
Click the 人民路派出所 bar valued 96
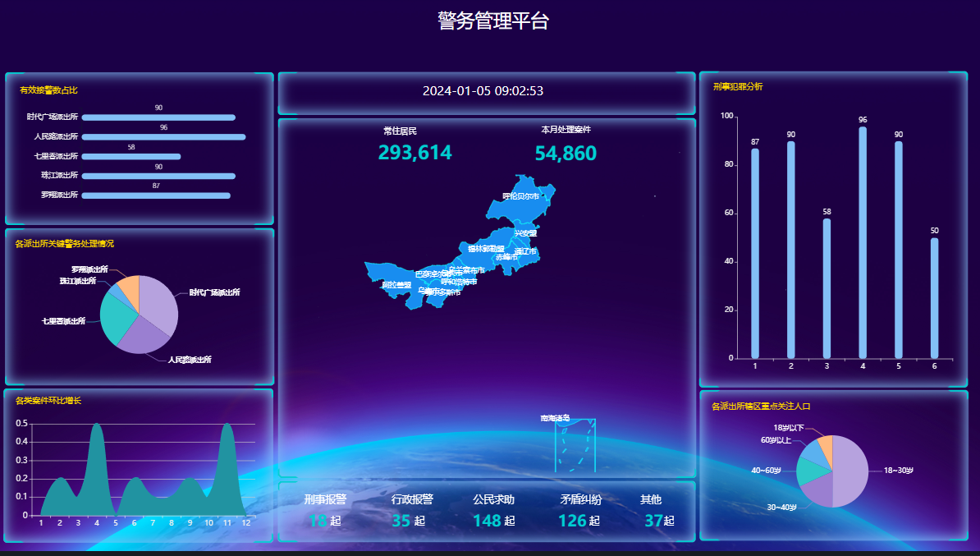pyautogui.click(x=164, y=137)
